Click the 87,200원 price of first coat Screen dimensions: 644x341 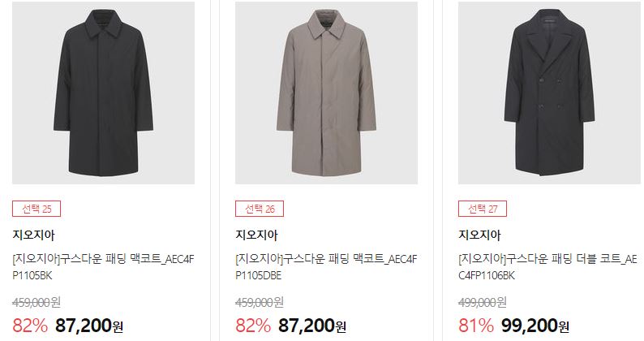[x=89, y=326]
